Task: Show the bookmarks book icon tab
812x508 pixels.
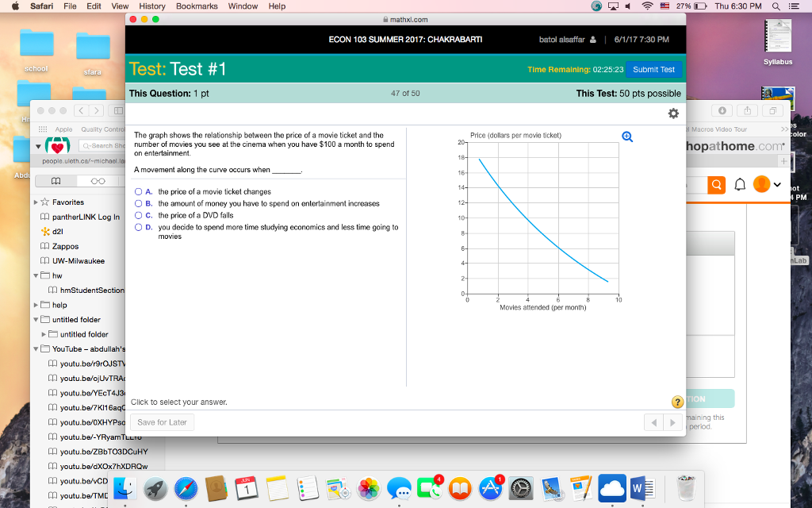Action: point(56,181)
